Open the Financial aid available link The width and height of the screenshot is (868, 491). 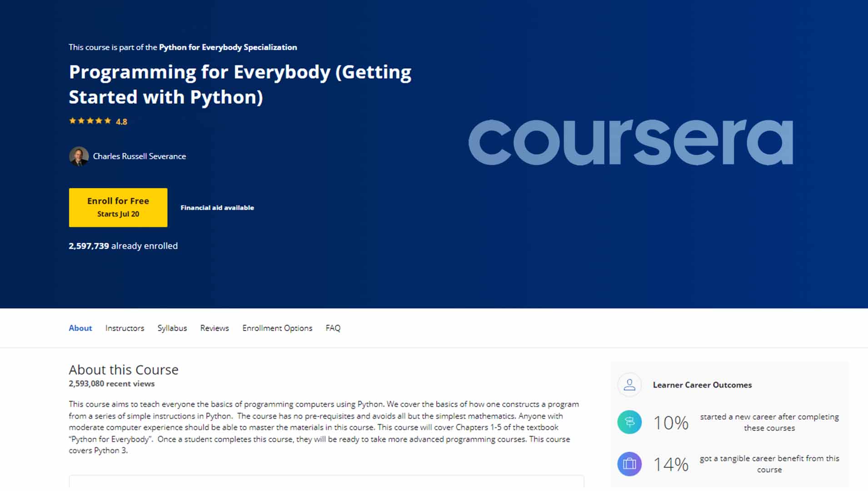click(x=217, y=208)
